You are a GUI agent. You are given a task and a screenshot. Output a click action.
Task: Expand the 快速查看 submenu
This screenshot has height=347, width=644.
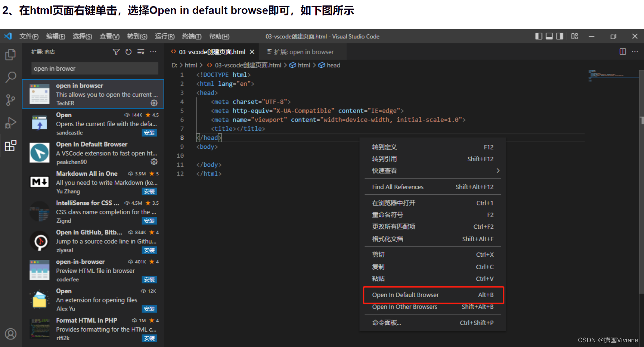point(433,171)
